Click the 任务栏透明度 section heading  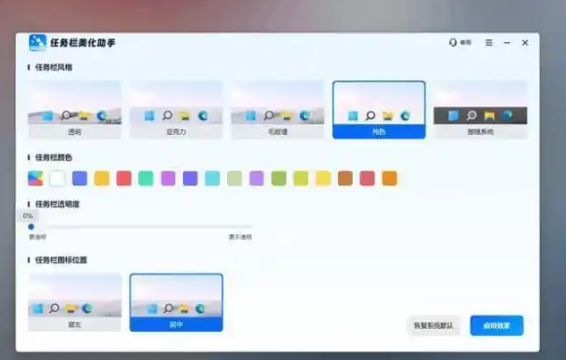57,204
